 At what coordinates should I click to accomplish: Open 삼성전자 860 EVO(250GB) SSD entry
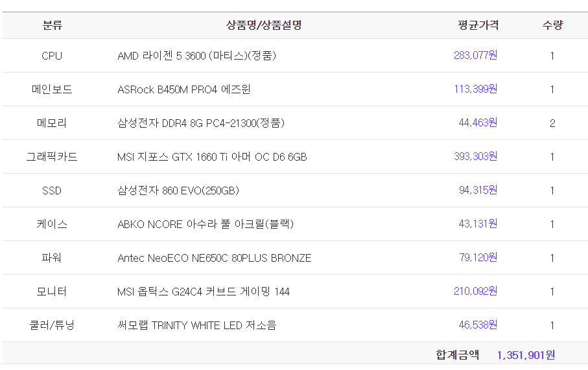(x=178, y=191)
